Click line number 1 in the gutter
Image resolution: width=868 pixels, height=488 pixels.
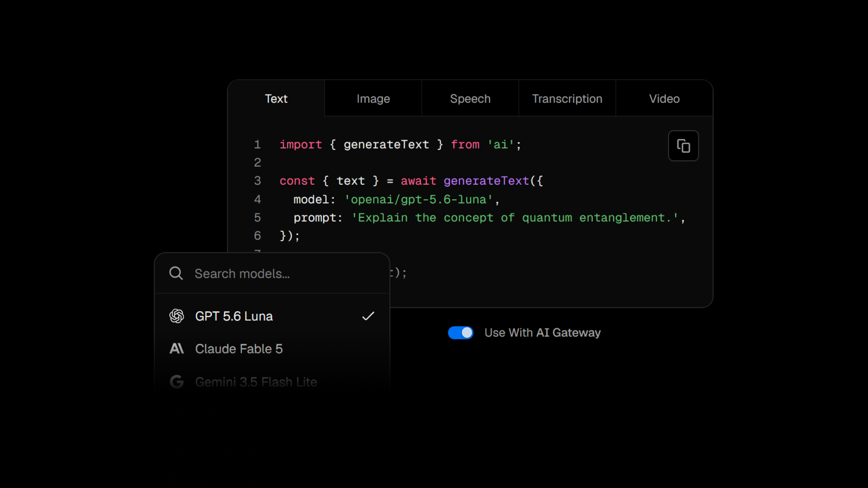258,145
